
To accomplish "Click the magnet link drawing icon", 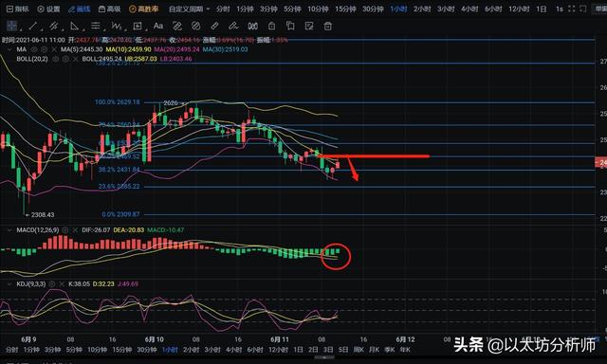I will point(177,26).
